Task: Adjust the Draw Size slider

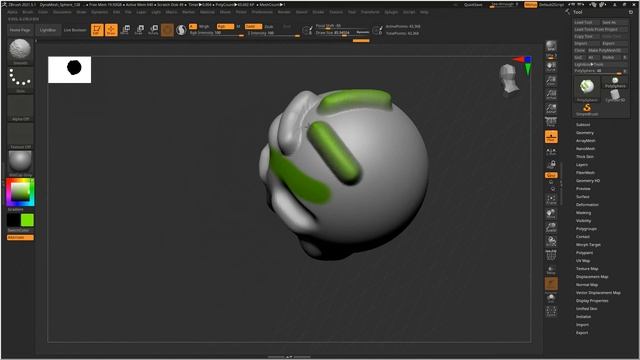Action: (x=342, y=32)
